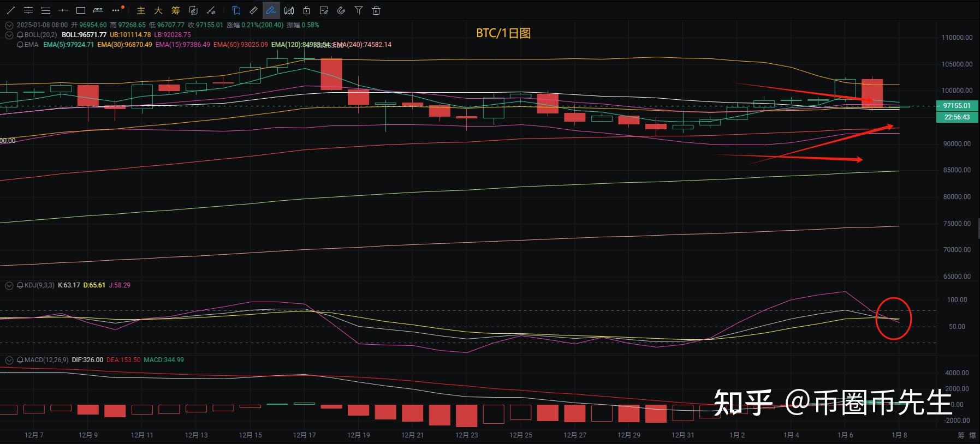980x444 pixels.
Task: Open MACD(12,26,9) indicator settings
Action: (46, 360)
